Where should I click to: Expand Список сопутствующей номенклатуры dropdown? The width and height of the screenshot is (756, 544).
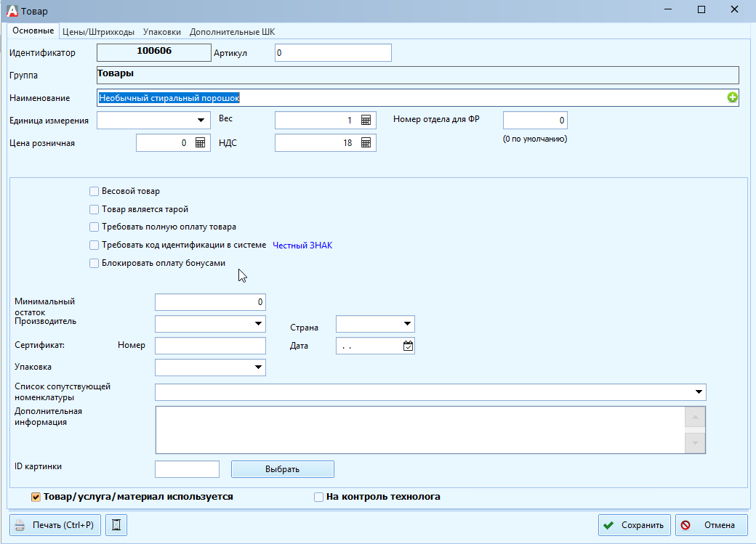coord(699,392)
